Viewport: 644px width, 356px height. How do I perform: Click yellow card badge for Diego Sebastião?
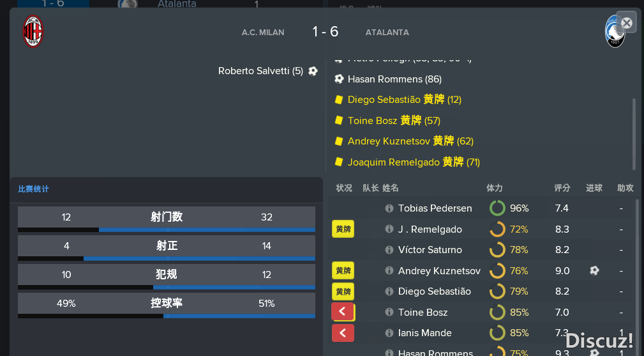[343, 291]
